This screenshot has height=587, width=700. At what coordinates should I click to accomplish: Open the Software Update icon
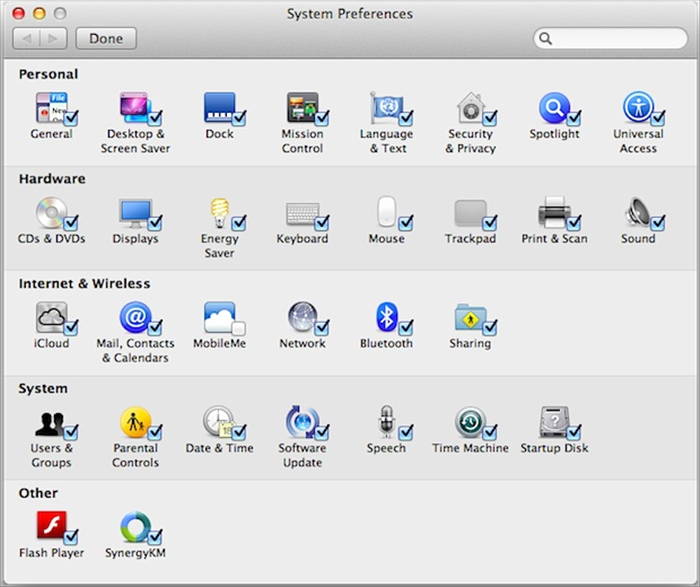click(x=302, y=421)
